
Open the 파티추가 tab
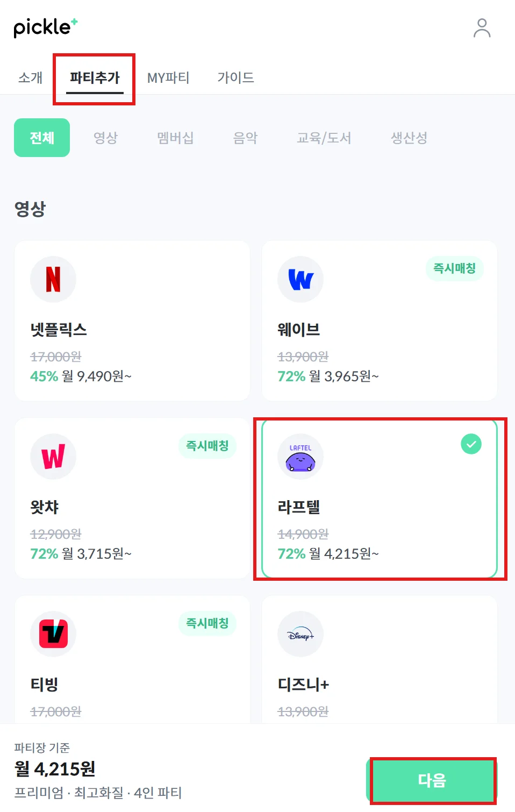[95, 77]
